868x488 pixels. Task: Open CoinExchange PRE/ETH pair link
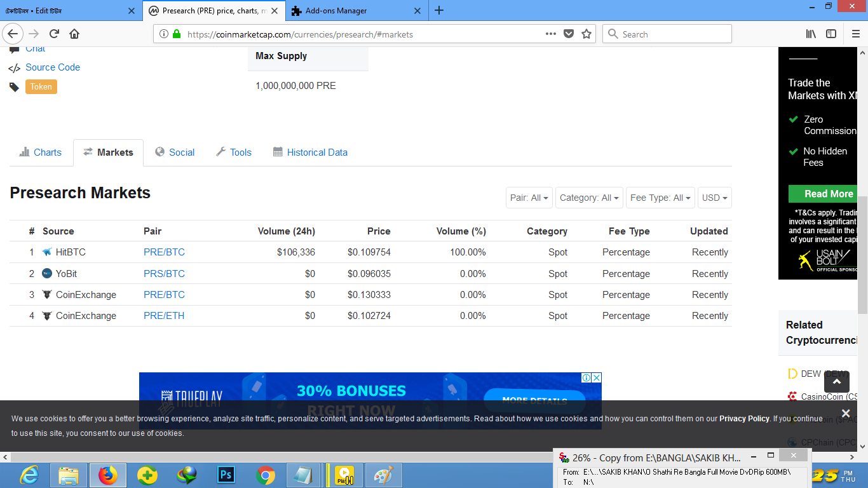[x=164, y=316]
